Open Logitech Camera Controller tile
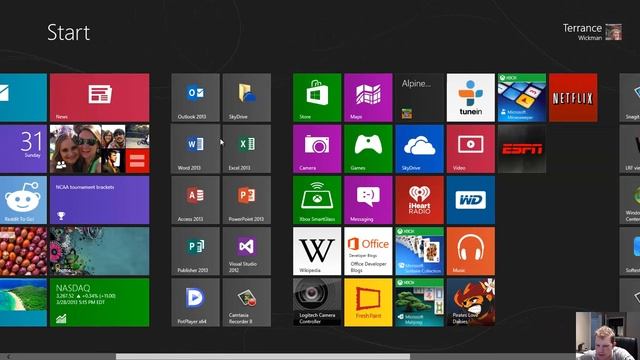 [x=317, y=302]
